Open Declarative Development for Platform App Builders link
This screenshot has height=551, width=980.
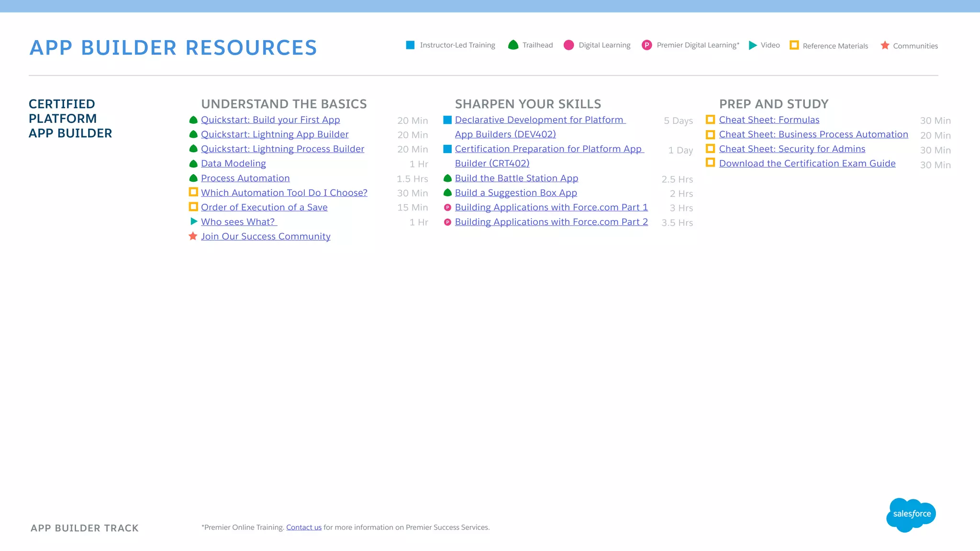click(540, 120)
